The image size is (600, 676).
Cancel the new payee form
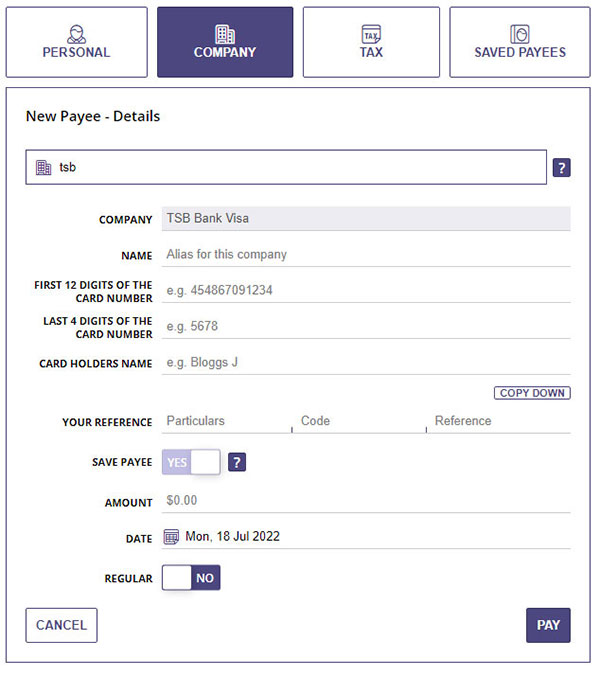tap(61, 625)
